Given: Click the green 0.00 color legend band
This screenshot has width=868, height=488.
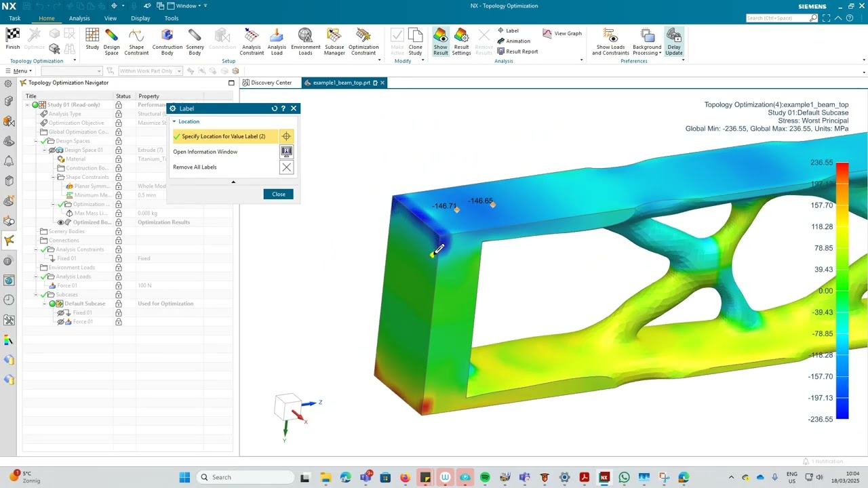Looking at the screenshot, I should [842, 291].
